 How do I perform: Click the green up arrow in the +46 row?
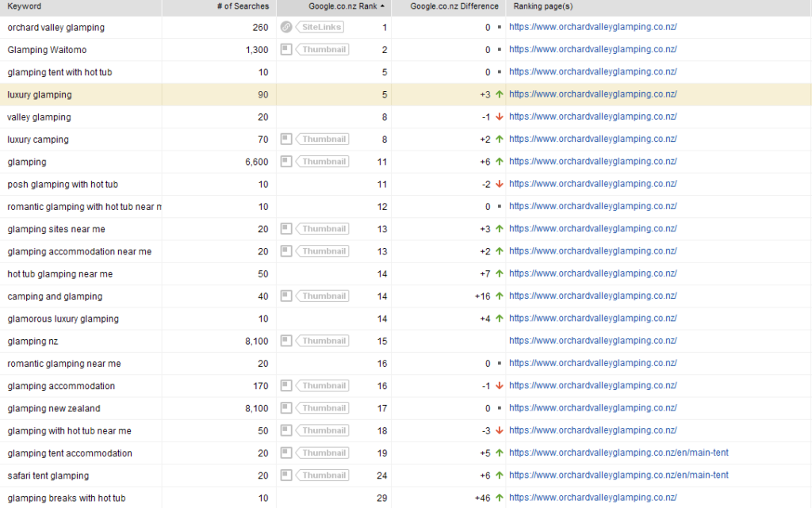500,498
